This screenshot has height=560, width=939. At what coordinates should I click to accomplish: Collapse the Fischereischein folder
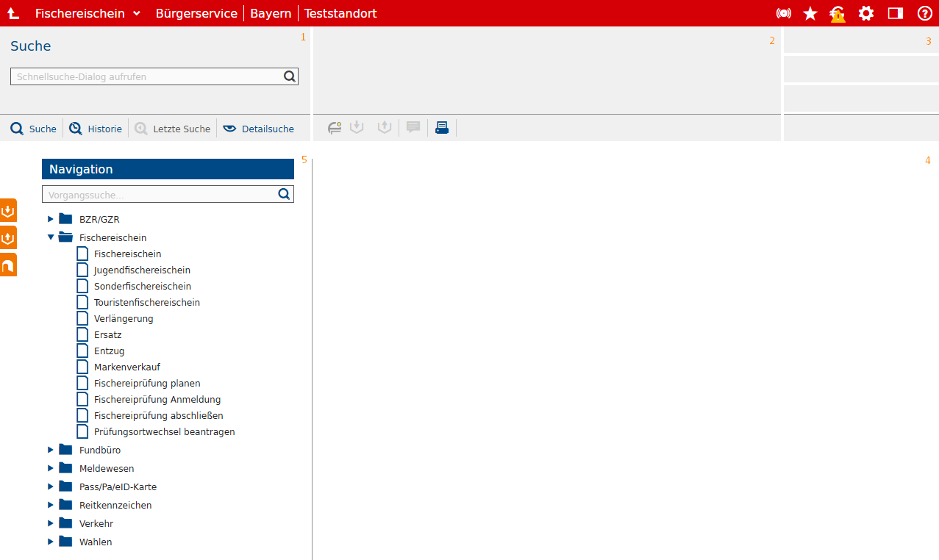point(51,237)
